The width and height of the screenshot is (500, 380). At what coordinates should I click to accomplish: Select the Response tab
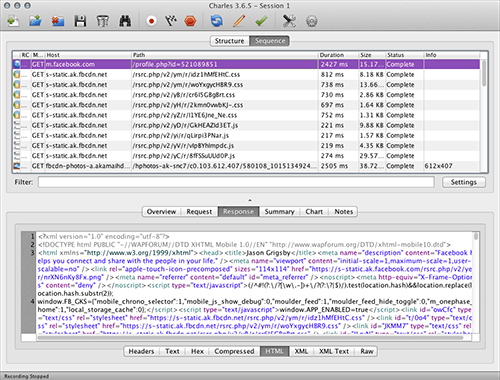(238, 212)
